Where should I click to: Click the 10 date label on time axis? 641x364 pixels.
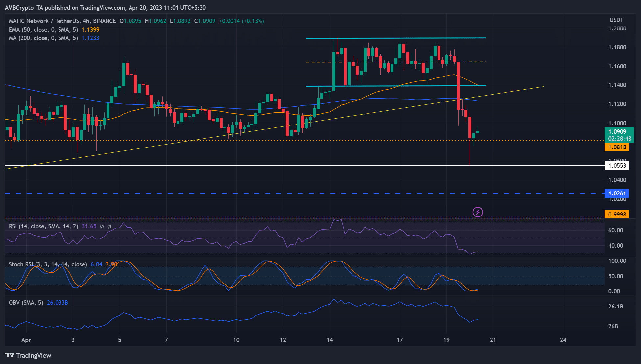click(236, 340)
